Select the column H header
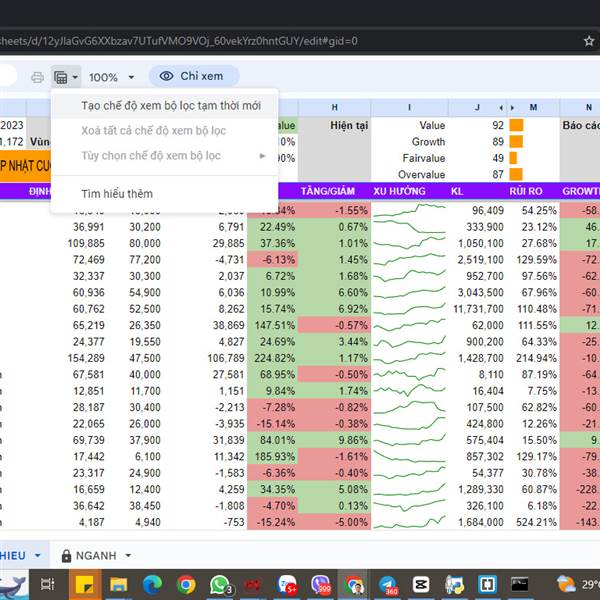Screen dimensions: 600x600 [335, 108]
